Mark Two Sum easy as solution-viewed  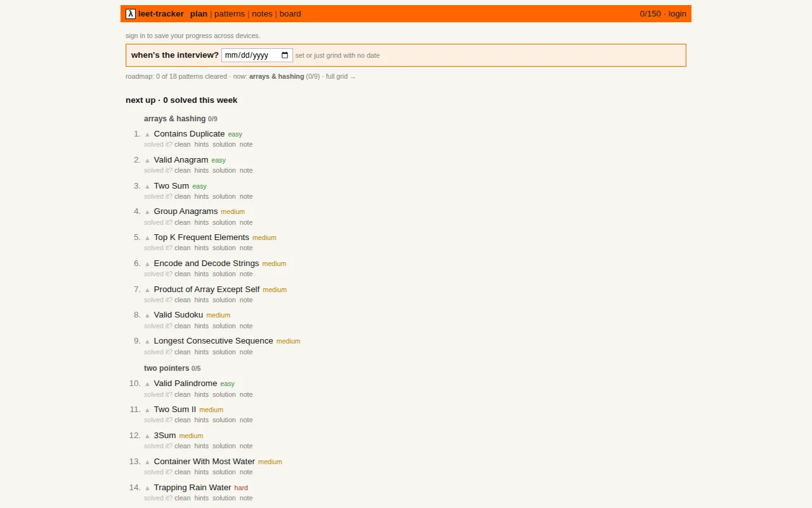tap(224, 197)
